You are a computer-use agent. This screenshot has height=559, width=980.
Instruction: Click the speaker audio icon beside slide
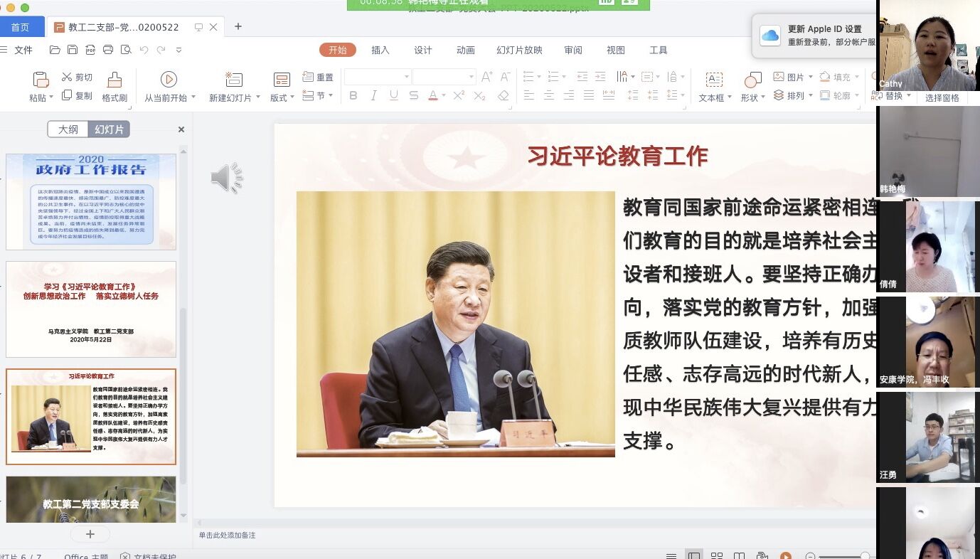[x=227, y=178]
